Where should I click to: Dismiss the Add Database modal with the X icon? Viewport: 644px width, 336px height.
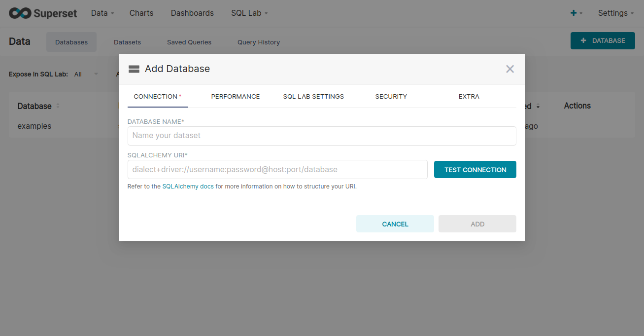pyautogui.click(x=509, y=69)
